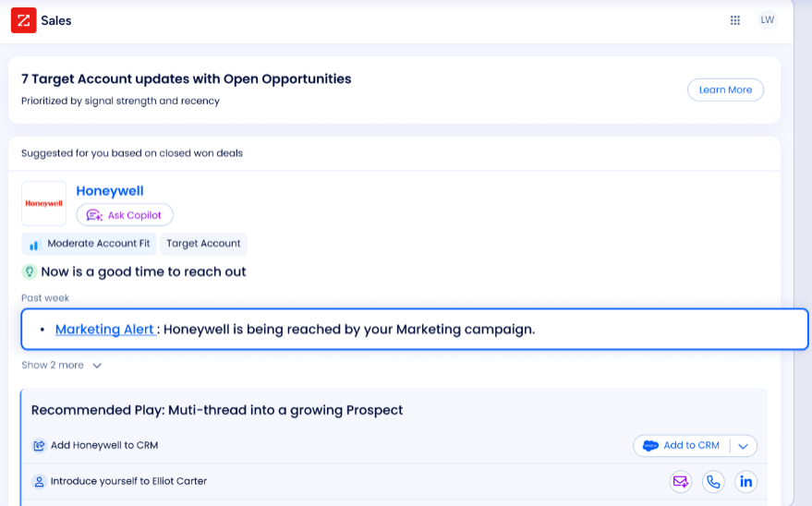The width and height of the screenshot is (812, 506).
Task: Click the green lightbulb insight icon
Action: (x=30, y=271)
